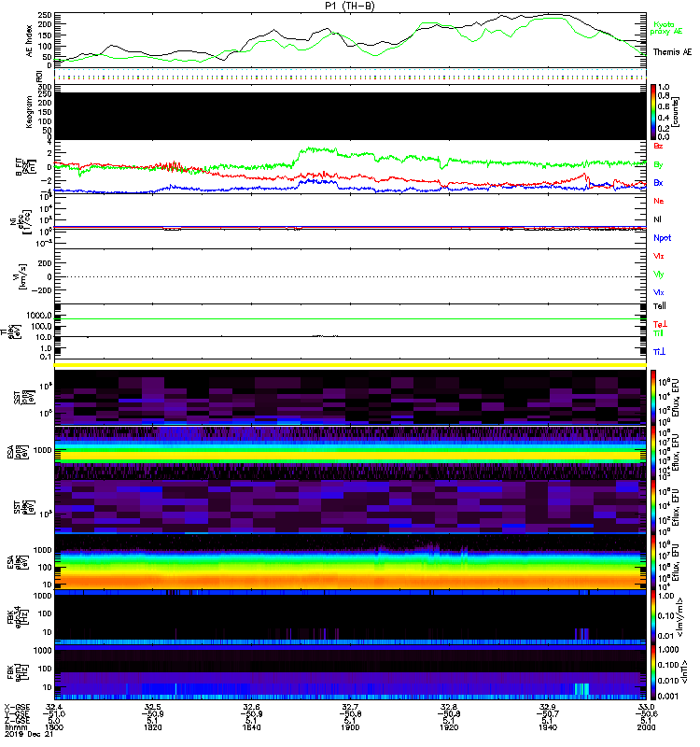Click the blue Npot legend label
The height and width of the screenshot is (747, 700).
pyautogui.click(x=662, y=238)
